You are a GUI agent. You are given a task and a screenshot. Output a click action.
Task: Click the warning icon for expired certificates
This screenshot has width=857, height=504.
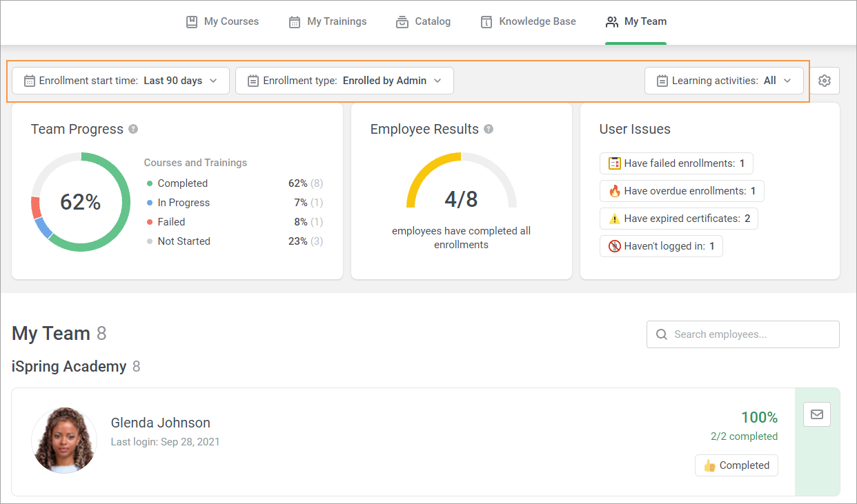614,219
